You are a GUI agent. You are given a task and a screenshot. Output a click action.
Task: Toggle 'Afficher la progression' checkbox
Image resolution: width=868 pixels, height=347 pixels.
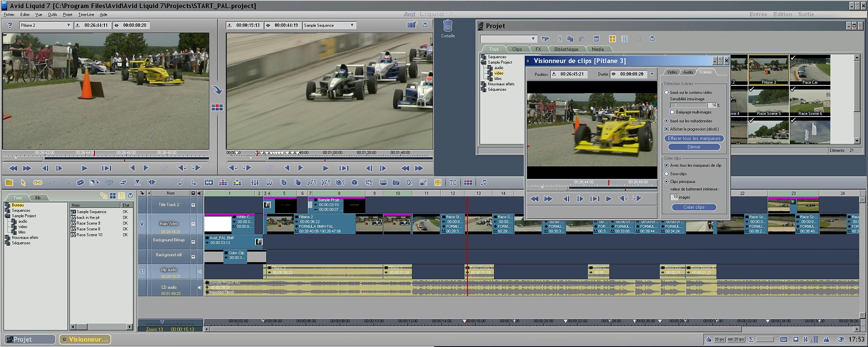pyautogui.click(x=666, y=129)
